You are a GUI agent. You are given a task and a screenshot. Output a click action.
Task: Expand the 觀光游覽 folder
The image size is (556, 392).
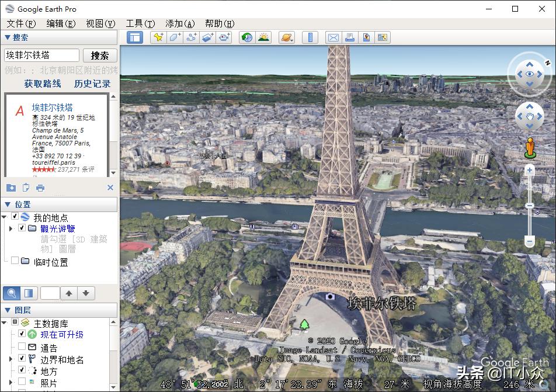[x=11, y=228]
